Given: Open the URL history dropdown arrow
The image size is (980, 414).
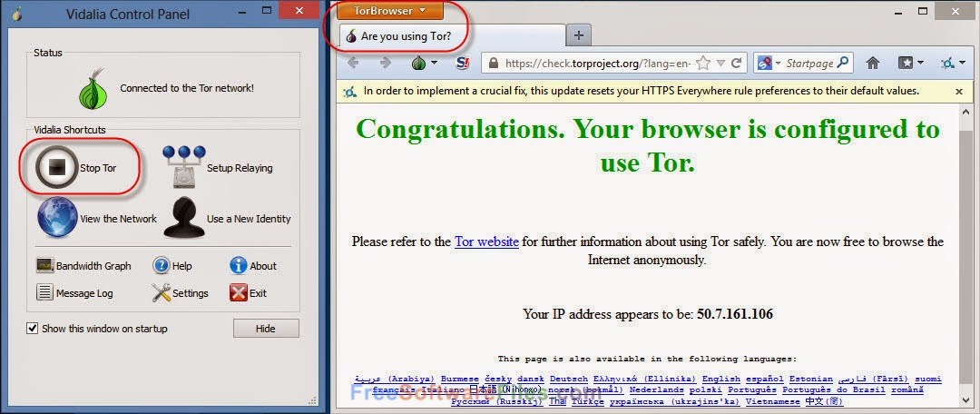Looking at the screenshot, I should pos(720,63).
